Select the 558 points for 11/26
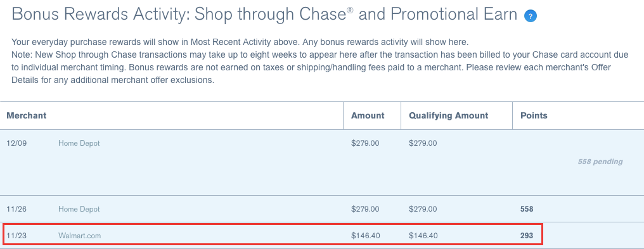This screenshot has width=644, height=249. click(527, 209)
